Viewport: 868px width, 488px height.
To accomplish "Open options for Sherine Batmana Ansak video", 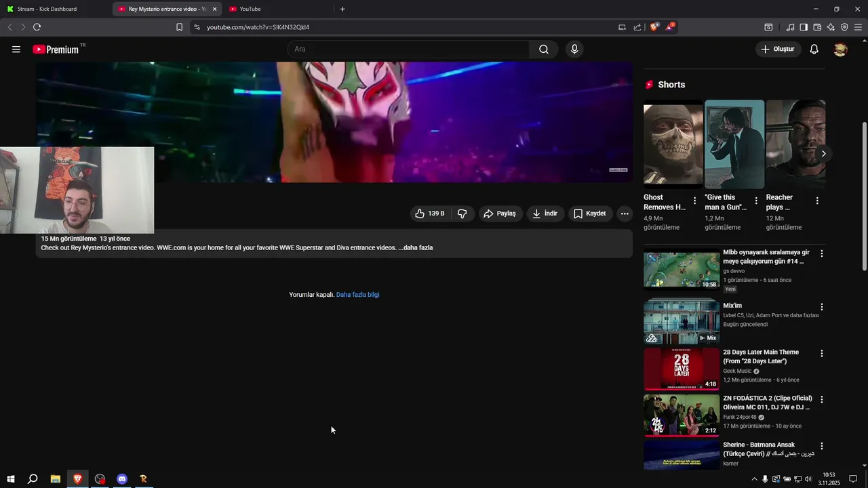I will tap(822, 447).
